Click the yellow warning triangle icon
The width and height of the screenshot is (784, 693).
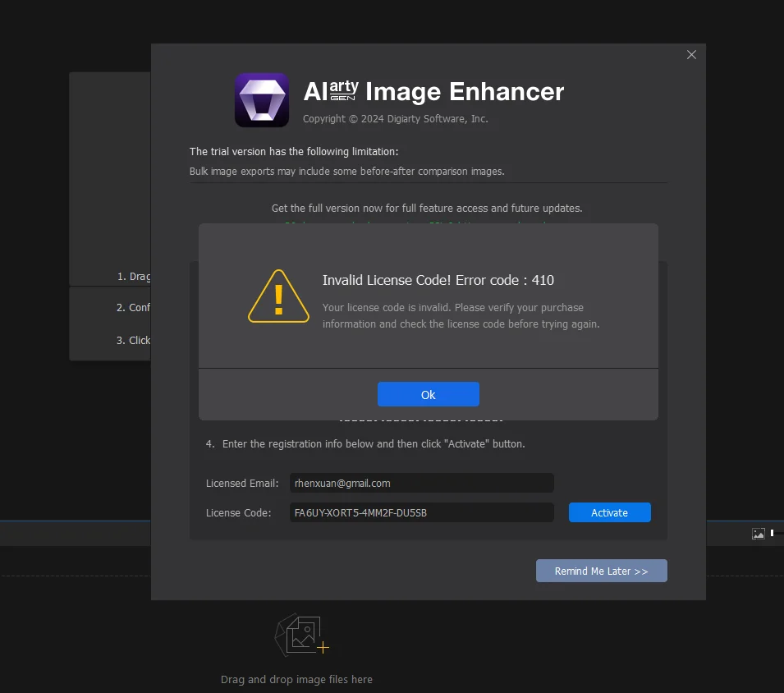(x=278, y=296)
